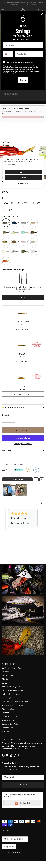Viewport: 46px width, 868px height.
Task: Close the Unlock Savings popup
Action: point(42,14)
